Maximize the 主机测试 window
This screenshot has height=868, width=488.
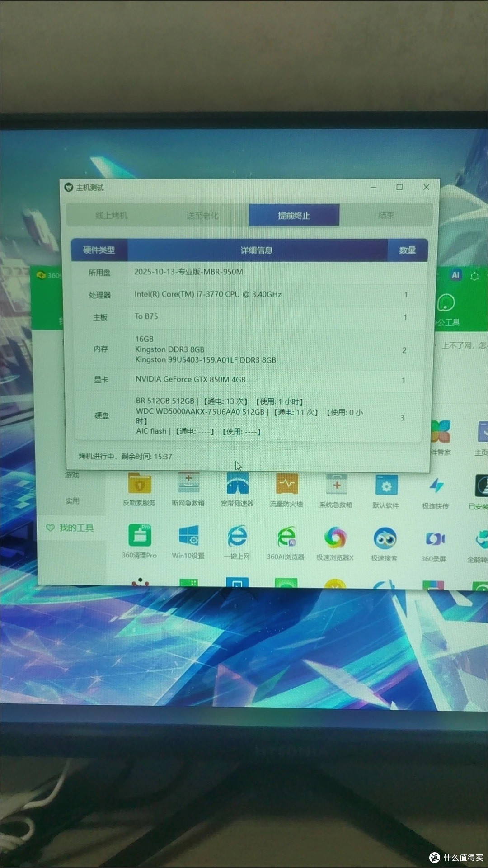pos(399,187)
